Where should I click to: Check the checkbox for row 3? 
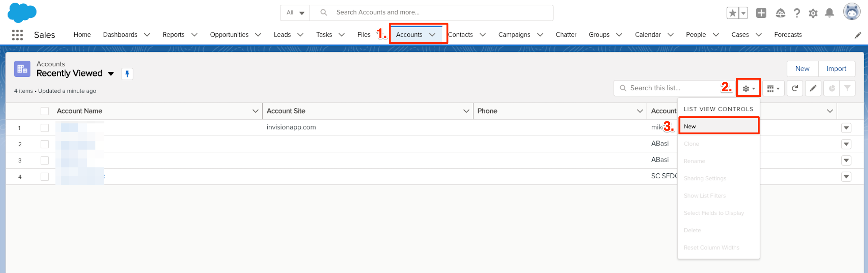(x=45, y=161)
